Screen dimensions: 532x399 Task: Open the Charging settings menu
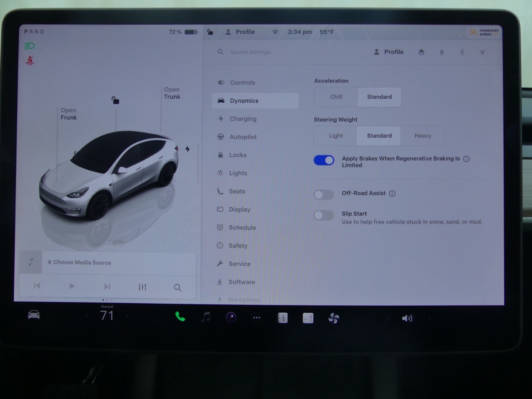243,119
